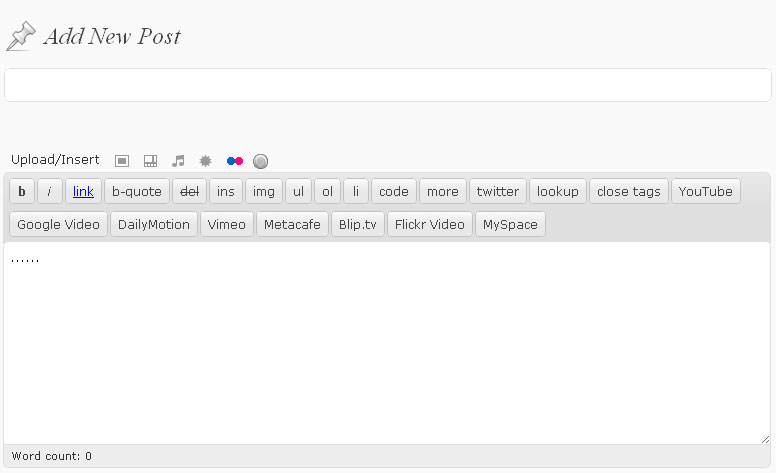Insert an image tag with img button
Viewport: 776px width, 473px height.
pos(263,191)
